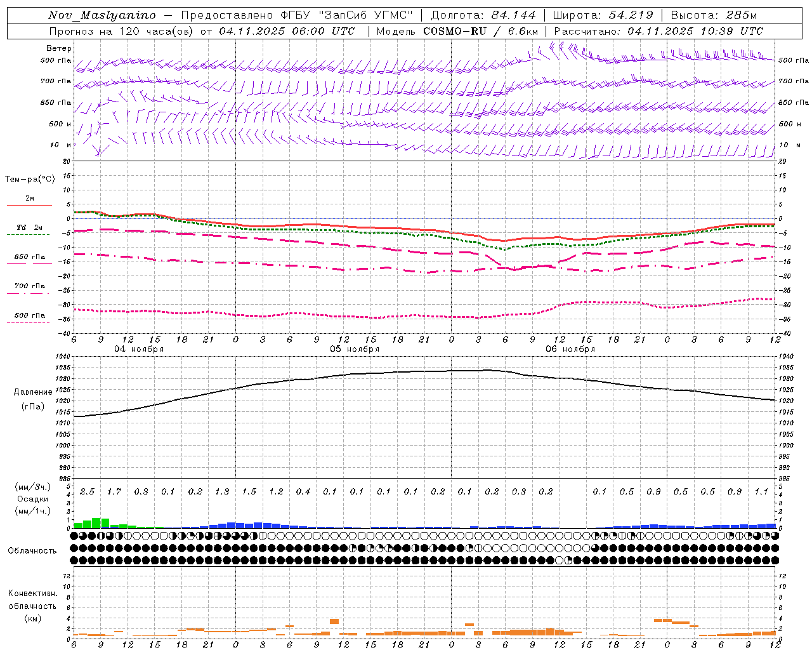Click the Конвективн. облачность panel label
This screenshot has width=812, height=650.
(x=32, y=600)
